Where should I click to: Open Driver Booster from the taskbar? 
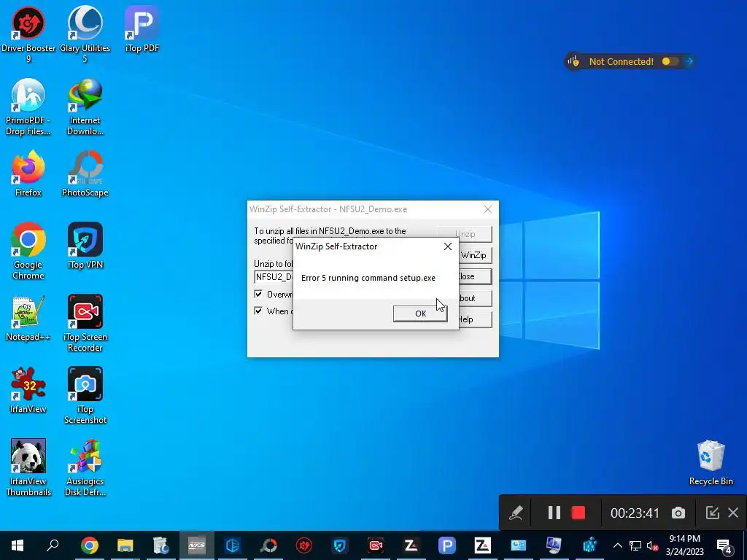304,545
